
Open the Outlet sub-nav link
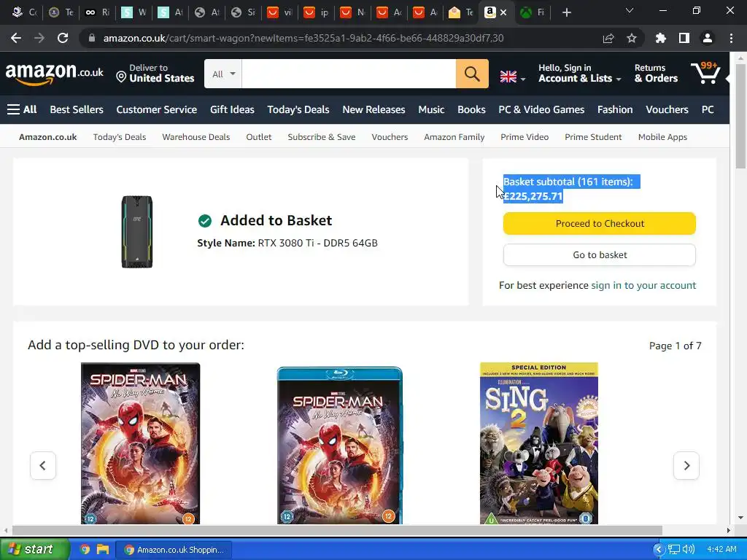[259, 137]
